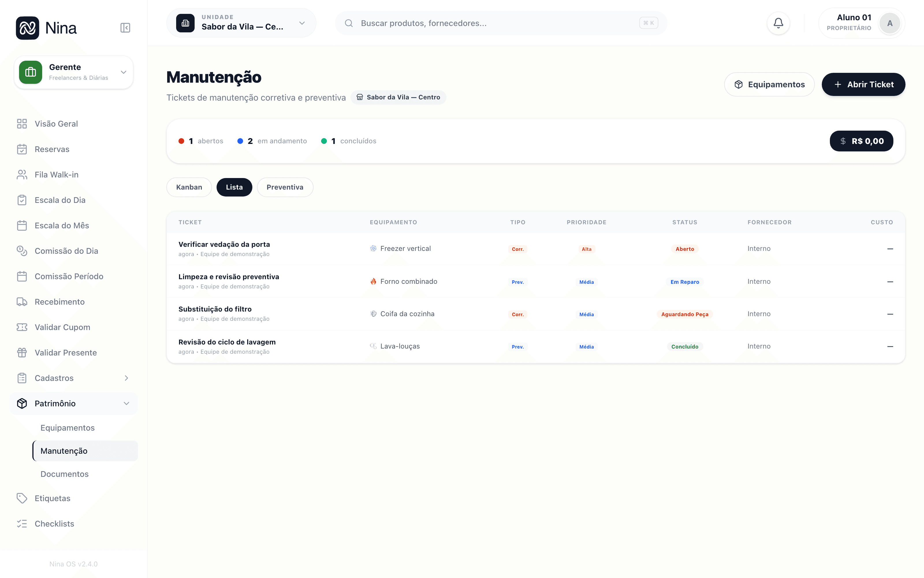Click the Em Reparo status badge
The image size is (924, 578).
coord(685,282)
